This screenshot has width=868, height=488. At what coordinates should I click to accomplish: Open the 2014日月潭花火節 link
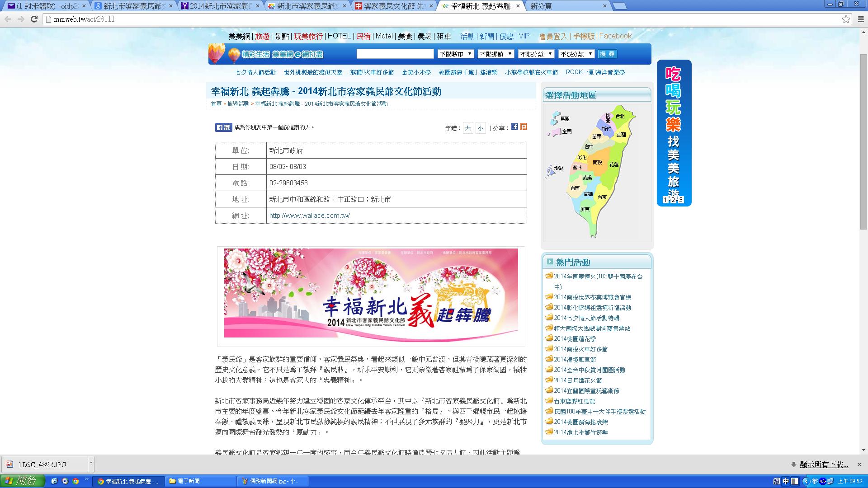click(578, 380)
